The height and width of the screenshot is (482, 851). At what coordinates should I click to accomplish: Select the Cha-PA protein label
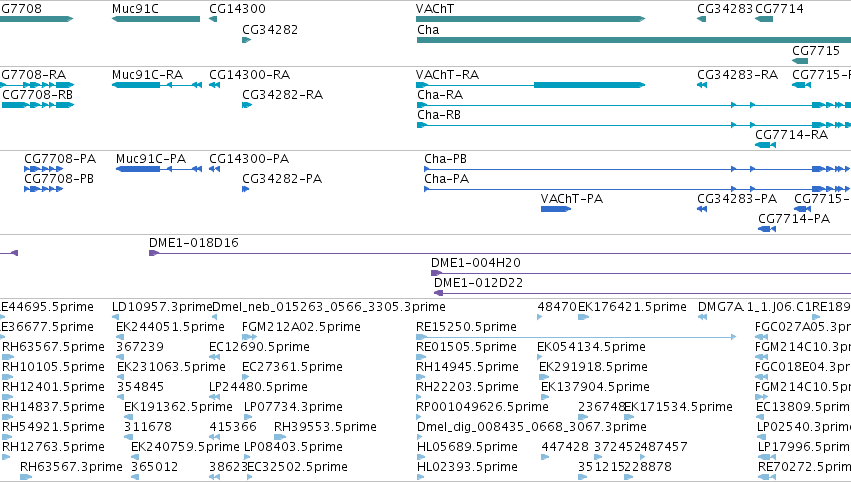coord(446,179)
